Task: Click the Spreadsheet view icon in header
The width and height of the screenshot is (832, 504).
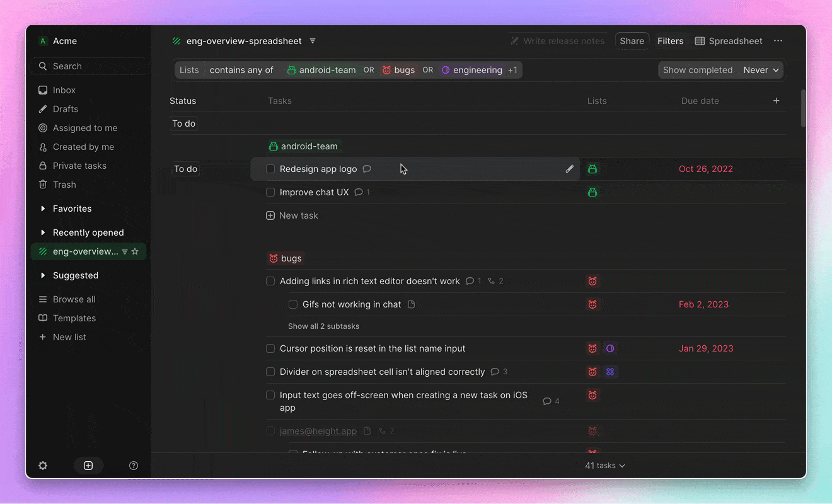Action: (700, 41)
